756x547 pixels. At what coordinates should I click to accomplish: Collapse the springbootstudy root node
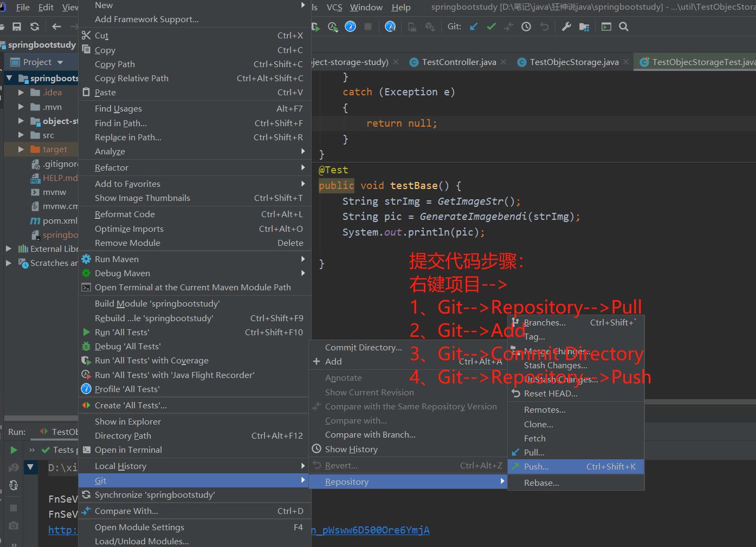pos(9,78)
